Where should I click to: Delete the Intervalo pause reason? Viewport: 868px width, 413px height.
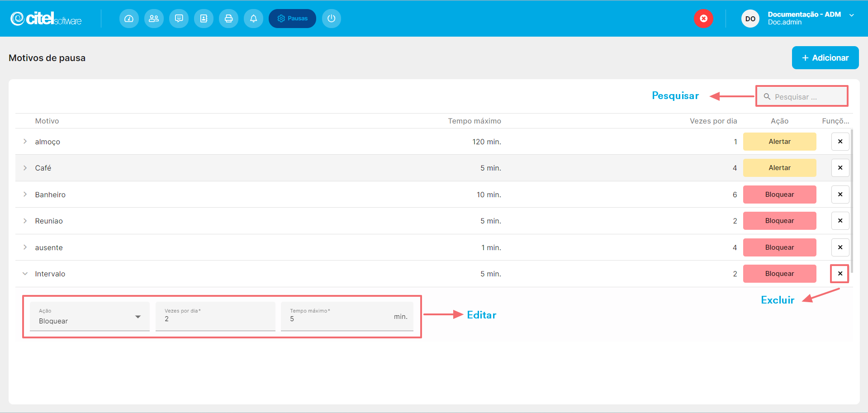click(840, 274)
